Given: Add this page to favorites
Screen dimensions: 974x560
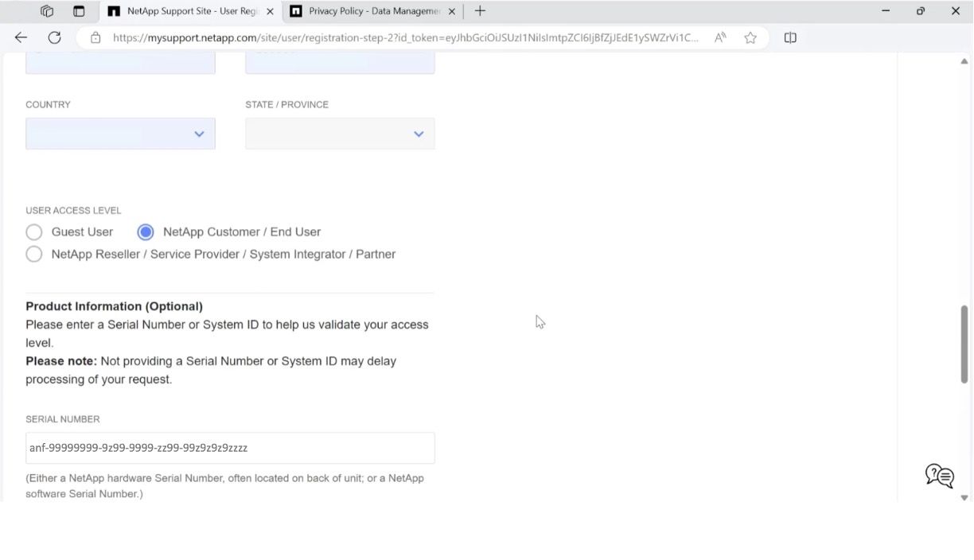Looking at the screenshot, I should point(749,37).
